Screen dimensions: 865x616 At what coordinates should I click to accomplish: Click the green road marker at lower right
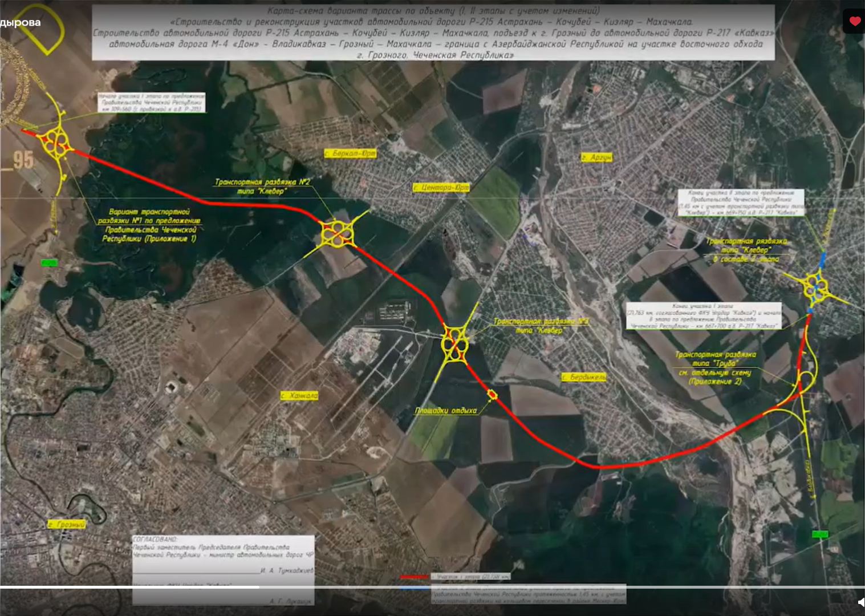(820, 534)
